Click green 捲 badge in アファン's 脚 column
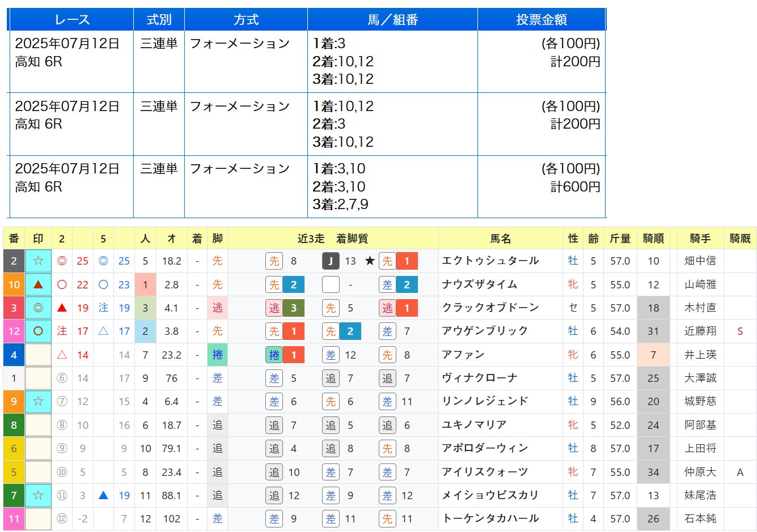 (218, 355)
